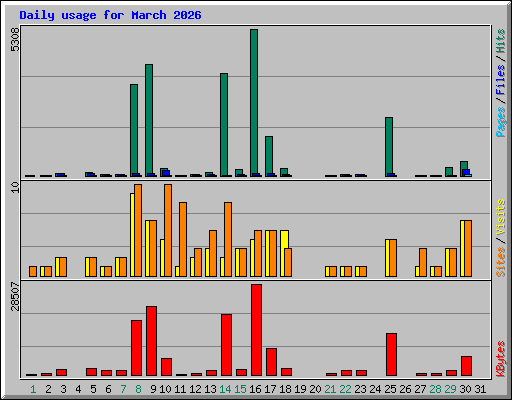
Task: Click the green hits bar for day 25
Action: click(389, 147)
